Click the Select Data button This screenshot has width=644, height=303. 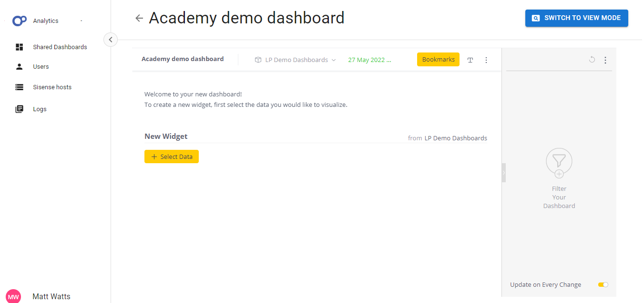172,157
